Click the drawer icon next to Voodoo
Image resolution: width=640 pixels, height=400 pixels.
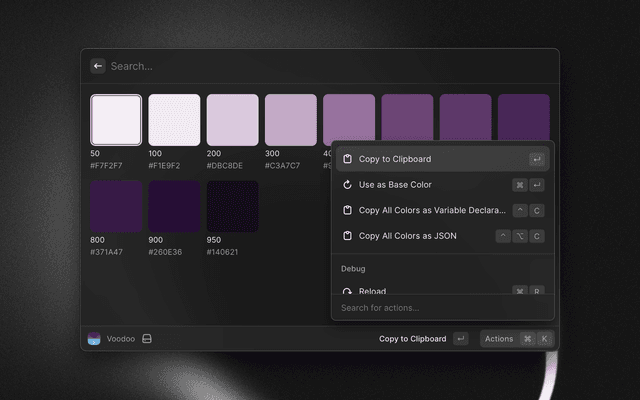[146, 339]
